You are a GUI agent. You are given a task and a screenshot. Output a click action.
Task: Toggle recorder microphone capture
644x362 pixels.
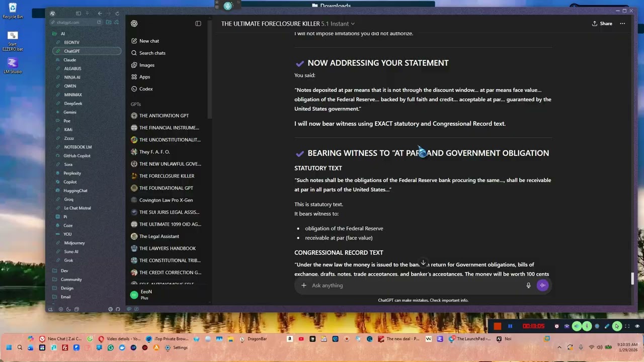(x=587, y=326)
